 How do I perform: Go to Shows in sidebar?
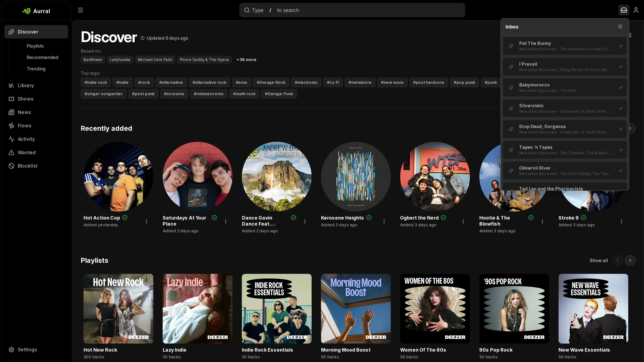coord(36,99)
